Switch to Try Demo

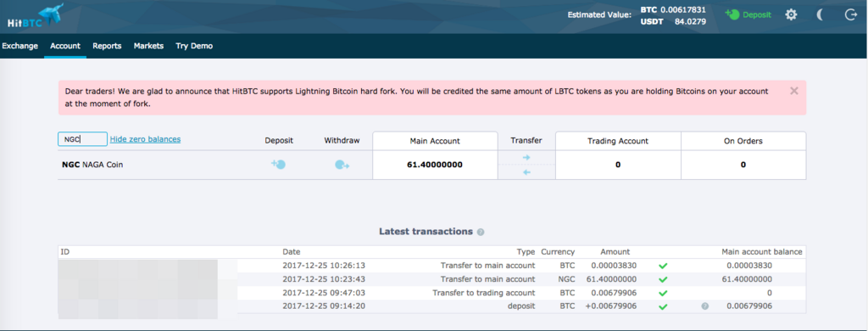pos(194,46)
